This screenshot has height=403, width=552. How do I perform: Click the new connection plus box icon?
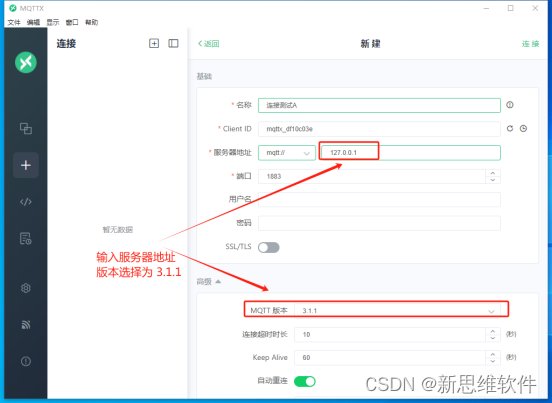click(x=154, y=43)
